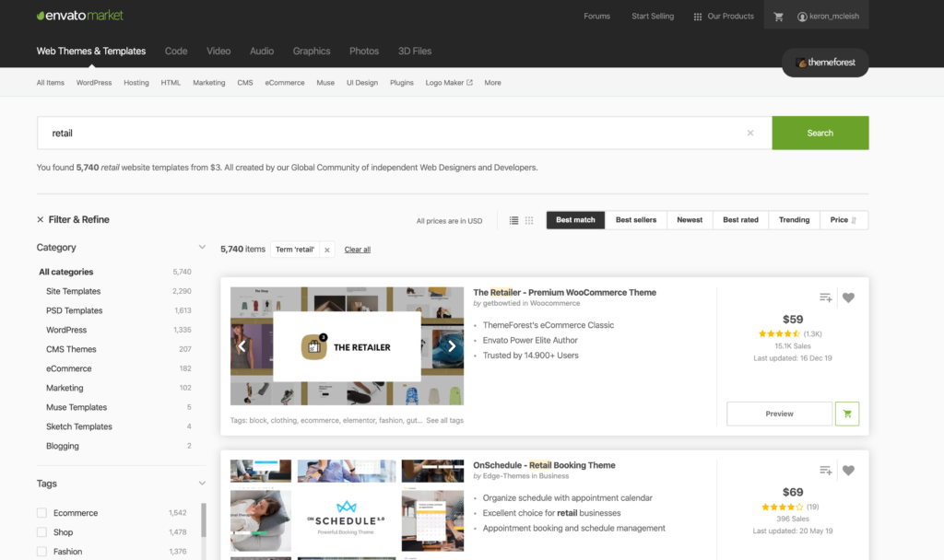Click the themeforest badge
This screenshot has height=560, width=944.
click(825, 63)
